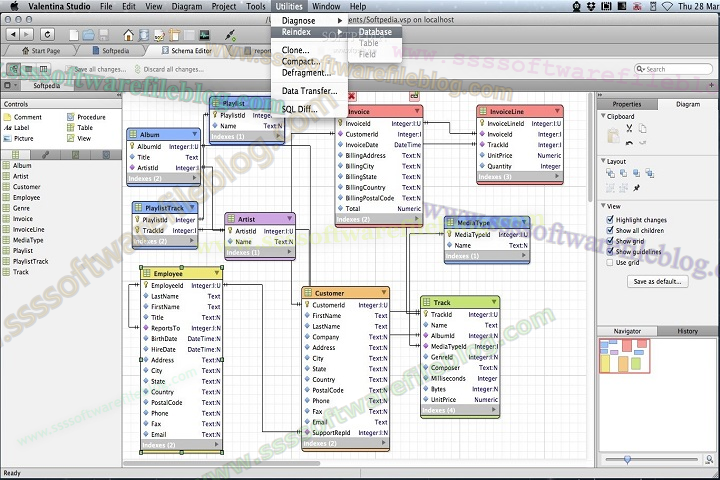Click the Cut scissors icon in Clipboard

pyautogui.click(x=629, y=128)
